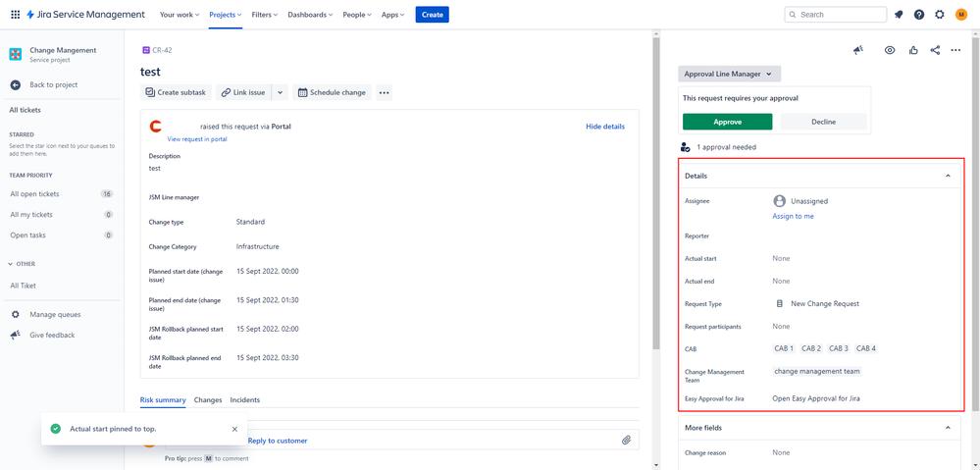Screen dimensions: 980x470
Task: Click the Actual start None value
Action: [x=781, y=259]
